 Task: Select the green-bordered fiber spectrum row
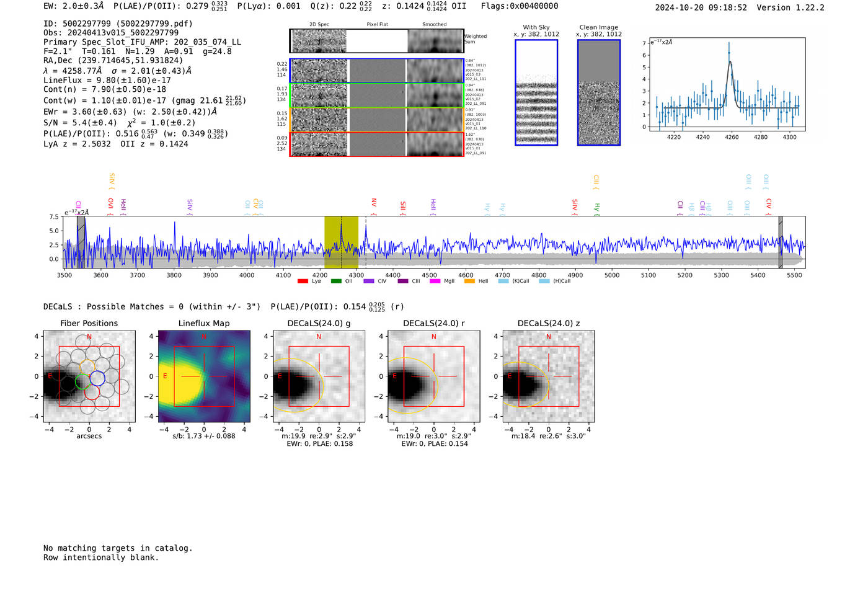[x=377, y=96]
